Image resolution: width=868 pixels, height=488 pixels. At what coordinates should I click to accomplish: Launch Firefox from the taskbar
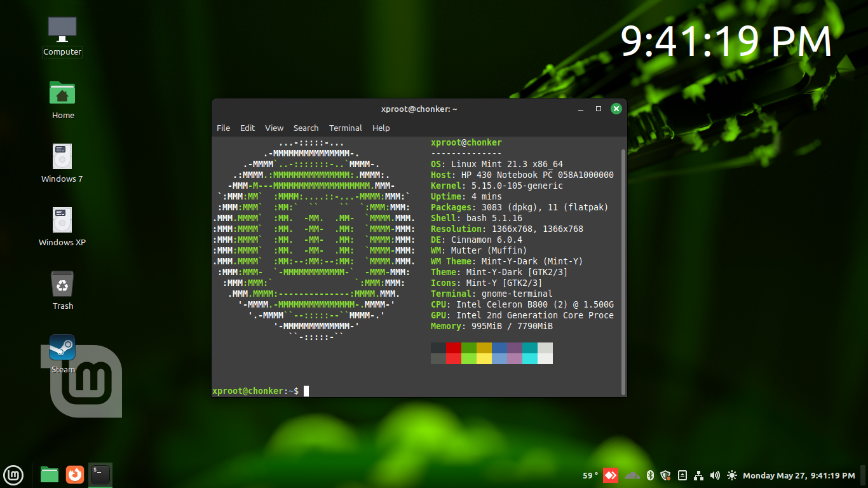75,475
